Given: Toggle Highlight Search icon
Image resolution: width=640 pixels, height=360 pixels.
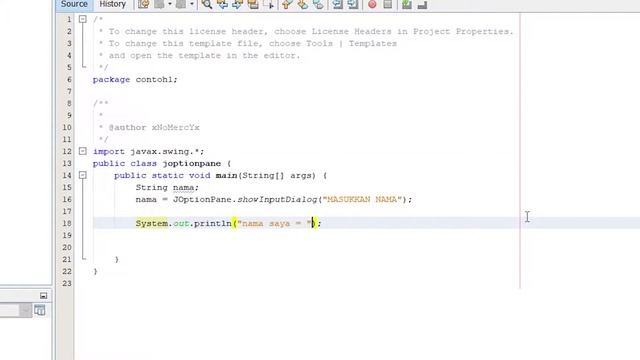Looking at the screenshot, I should [253, 4].
